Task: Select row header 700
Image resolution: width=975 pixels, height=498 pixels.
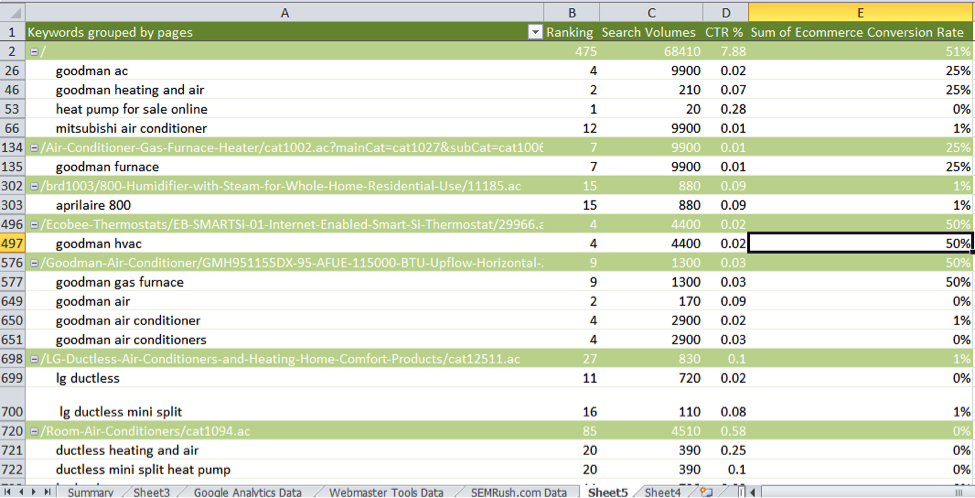Action: (x=12, y=405)
